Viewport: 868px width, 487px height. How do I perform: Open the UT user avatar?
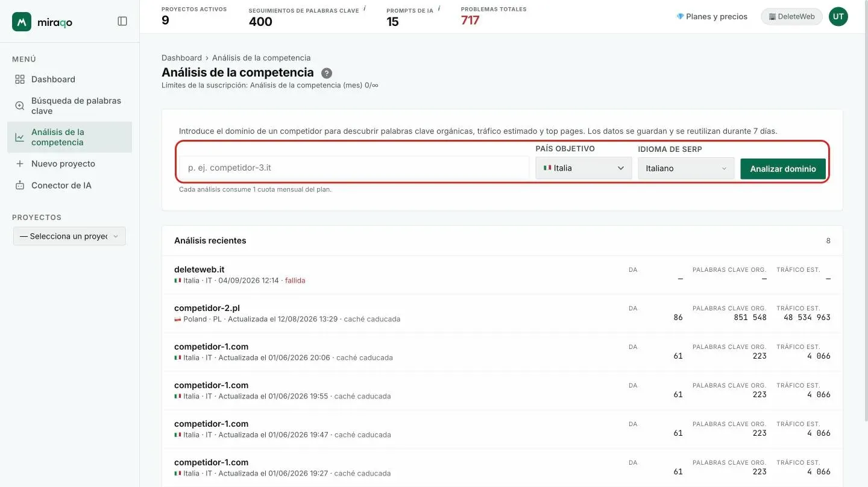click(838, 17)
